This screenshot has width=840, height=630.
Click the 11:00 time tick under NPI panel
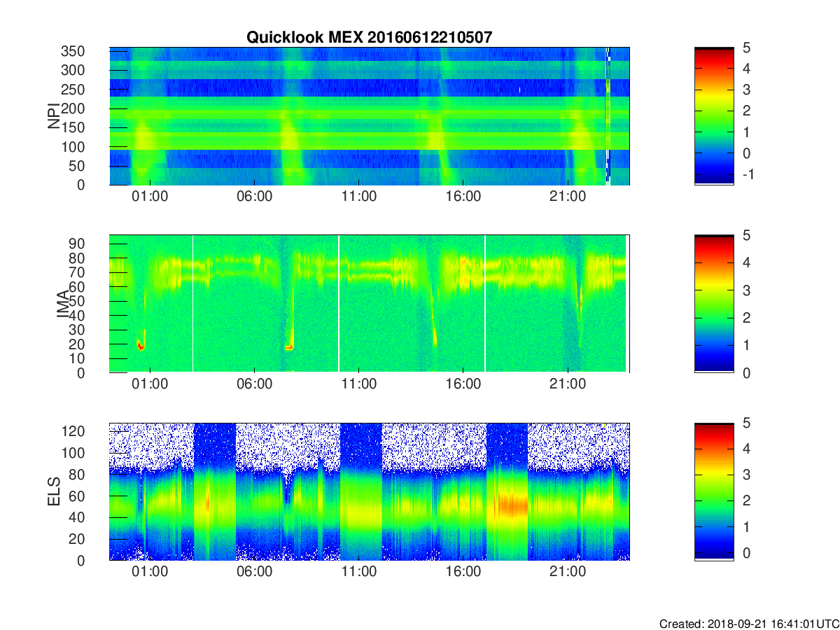tap(359, 197)
